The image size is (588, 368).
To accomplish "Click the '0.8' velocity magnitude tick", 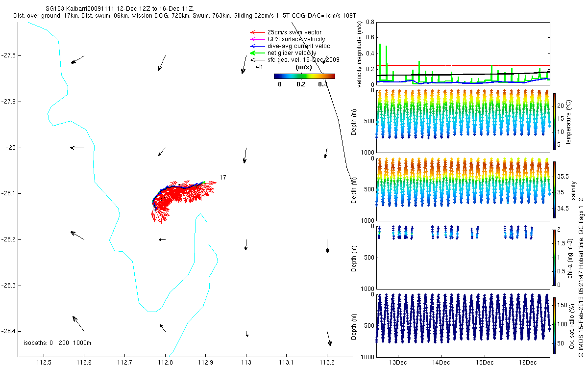I will (370, 23).
